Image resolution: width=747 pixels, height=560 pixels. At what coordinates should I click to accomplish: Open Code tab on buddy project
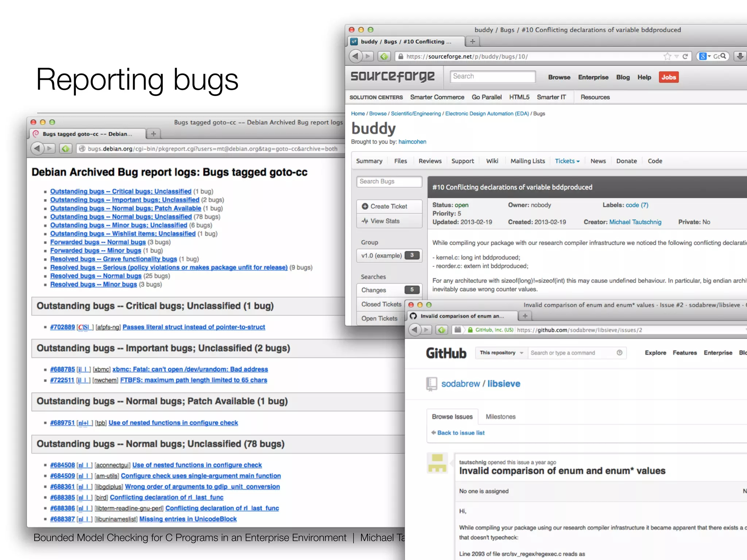pos(655,161)
